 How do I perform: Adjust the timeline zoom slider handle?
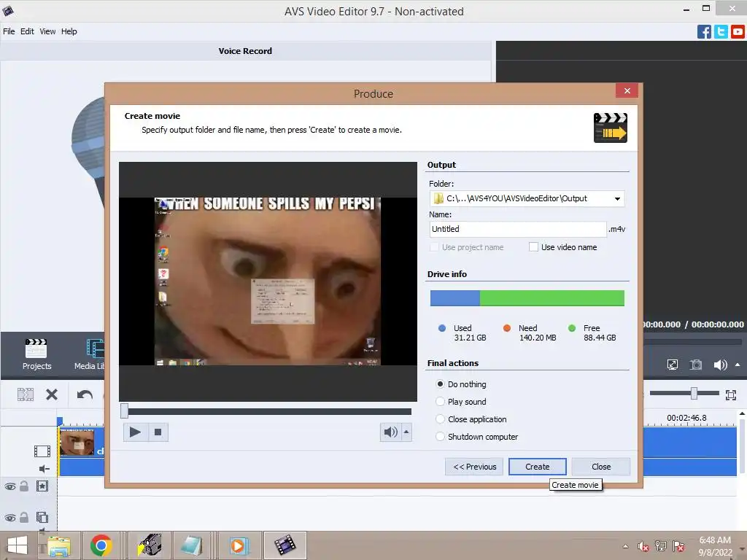pyautogui.click(x=694, y=393)
